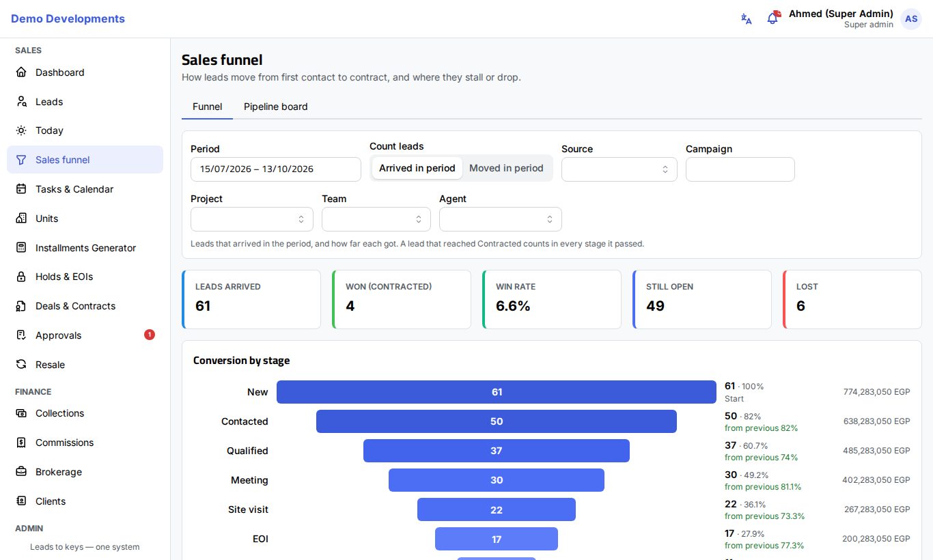The width and height of the screenshot is (933, 560).
Task: Click the Contacted stage funnel bar
Action: (497, 421)
